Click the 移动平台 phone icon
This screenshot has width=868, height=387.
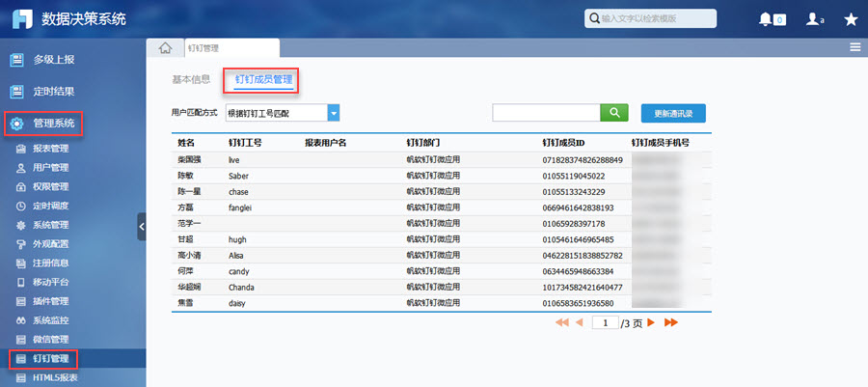point(21,283)
